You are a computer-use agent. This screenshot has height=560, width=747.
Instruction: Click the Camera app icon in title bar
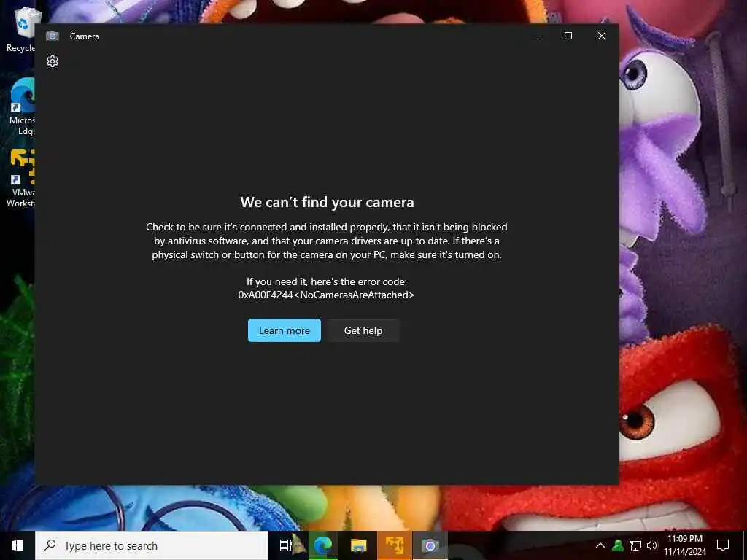[53, 36]
